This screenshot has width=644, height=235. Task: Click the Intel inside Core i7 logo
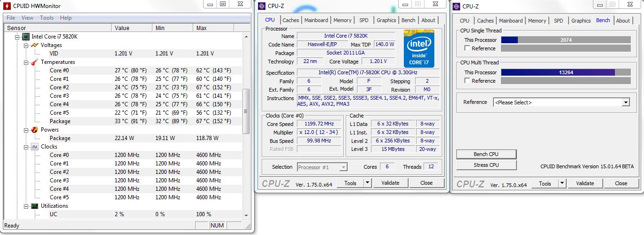(419, 48)
